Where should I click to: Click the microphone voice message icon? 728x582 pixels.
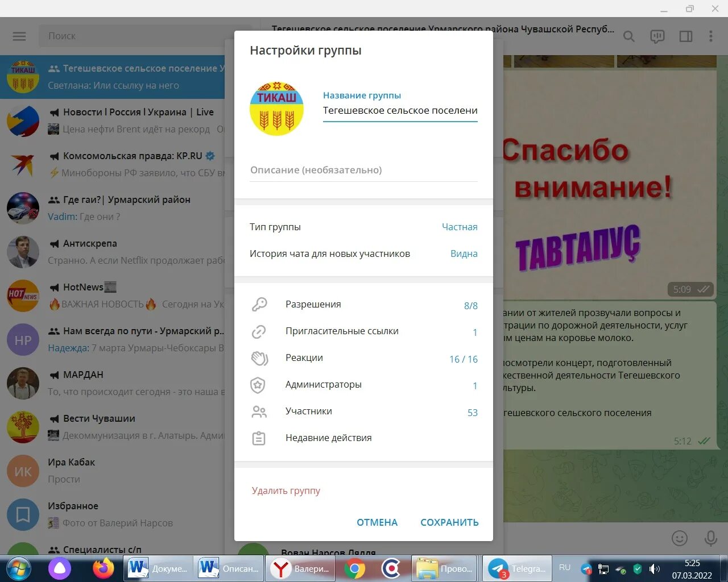tap(710, 538)
